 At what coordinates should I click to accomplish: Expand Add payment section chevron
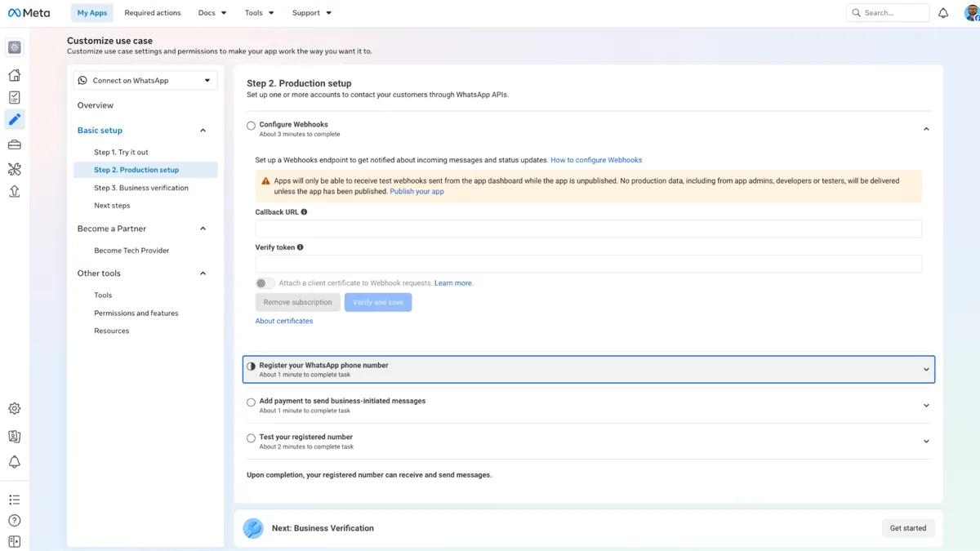926,406
